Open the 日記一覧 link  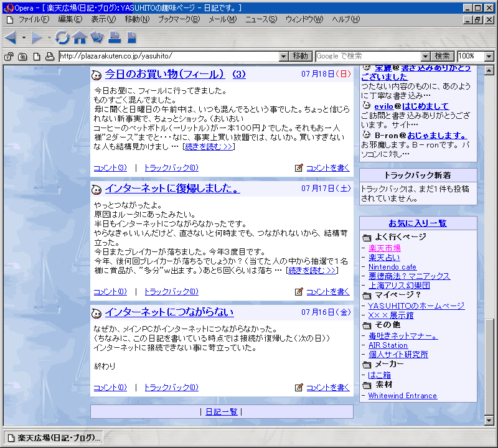point(222,412)
